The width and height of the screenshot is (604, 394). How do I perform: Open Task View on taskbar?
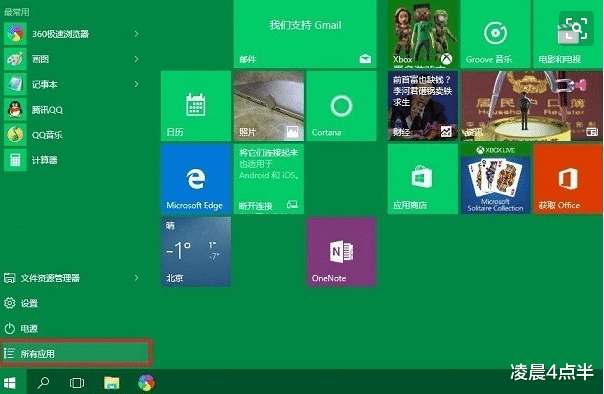point(77,382)
